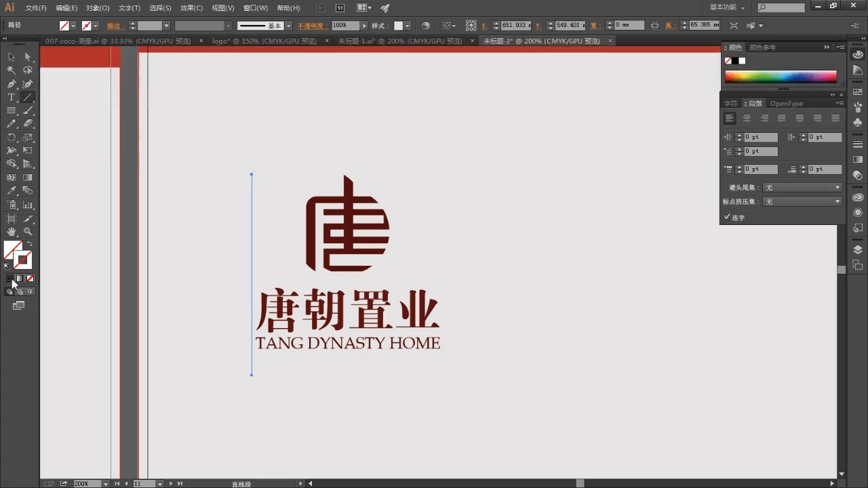Select the Rectangle tool

point(12,110)
